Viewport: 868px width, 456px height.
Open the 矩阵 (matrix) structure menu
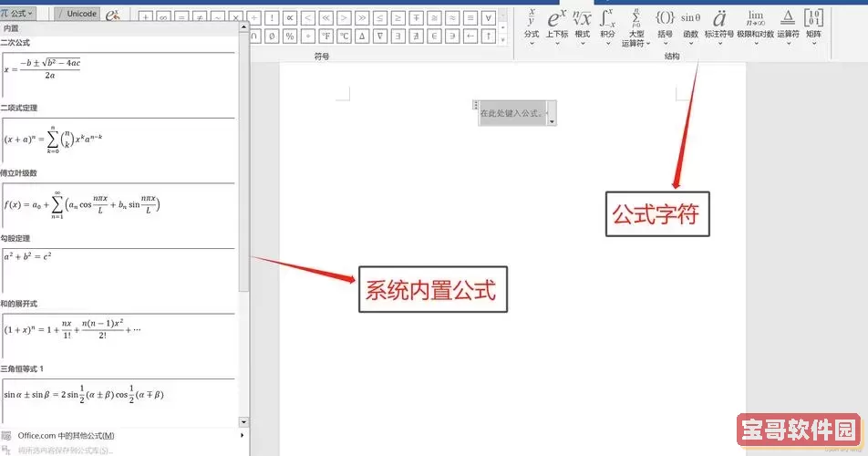click(813, 25)
